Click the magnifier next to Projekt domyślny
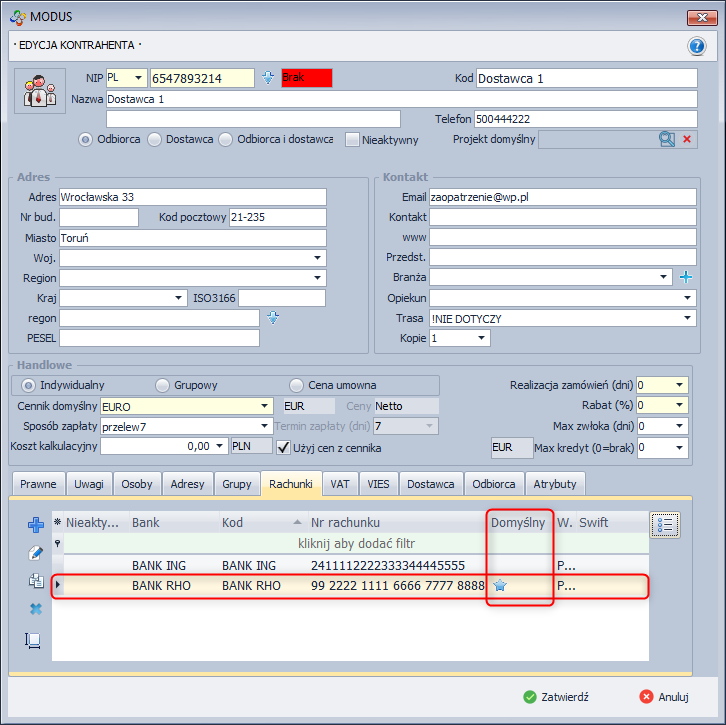Screen dimensions: 726x725 667,140
